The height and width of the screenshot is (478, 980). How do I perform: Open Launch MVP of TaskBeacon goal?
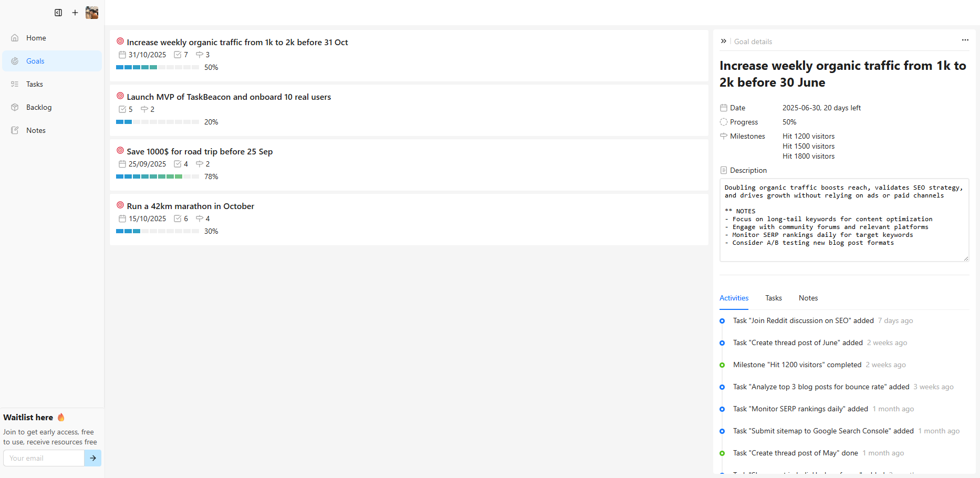pos(228,97)
